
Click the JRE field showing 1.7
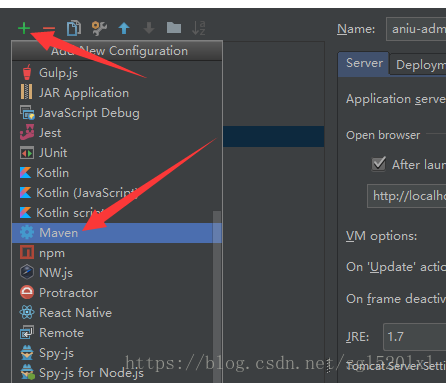pos(415,337)
